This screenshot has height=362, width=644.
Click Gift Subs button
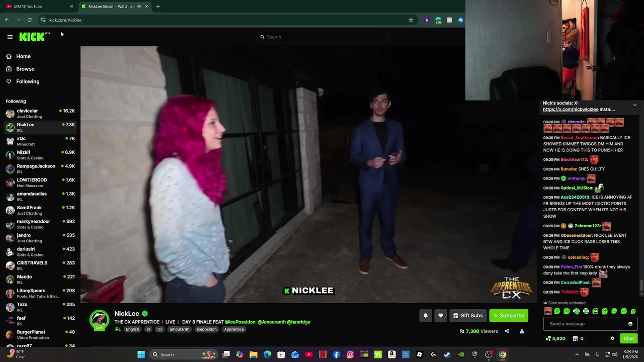pos(468,315)
